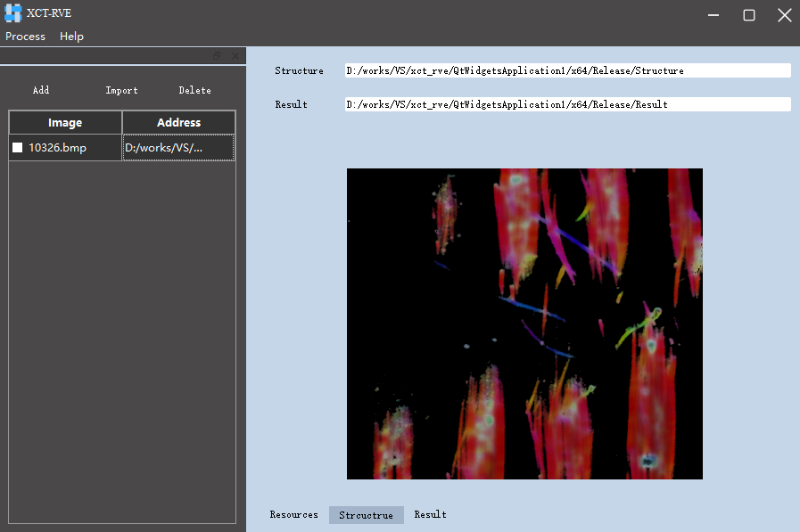The image size is (800, 532).
Task: Click the XCT-RVE application logo icon
Action: [12, 13]
